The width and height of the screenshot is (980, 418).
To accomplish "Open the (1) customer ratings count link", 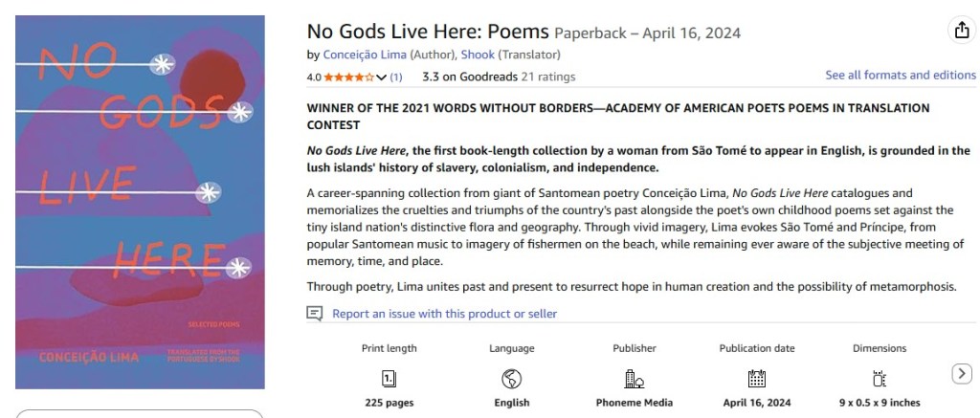I will (396, 77).
